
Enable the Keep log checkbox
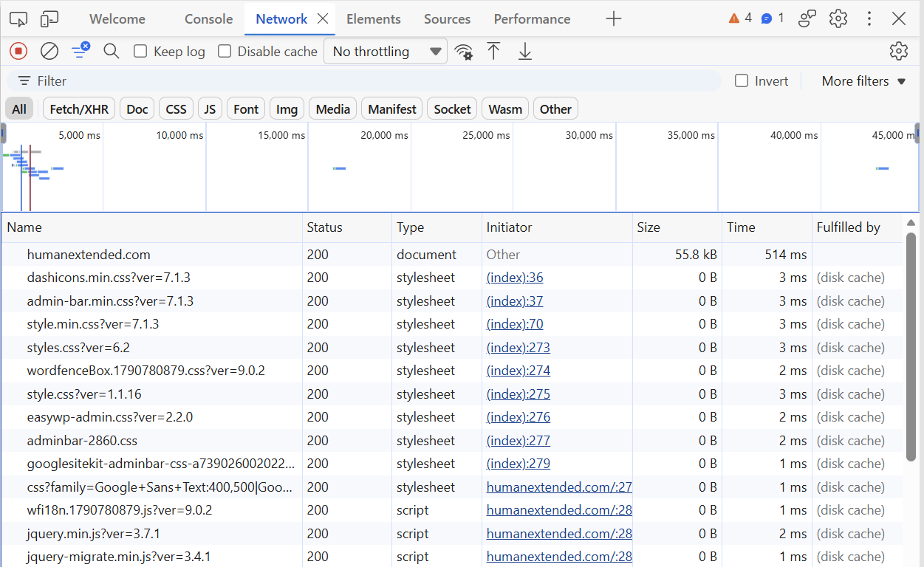coord(140,51)
